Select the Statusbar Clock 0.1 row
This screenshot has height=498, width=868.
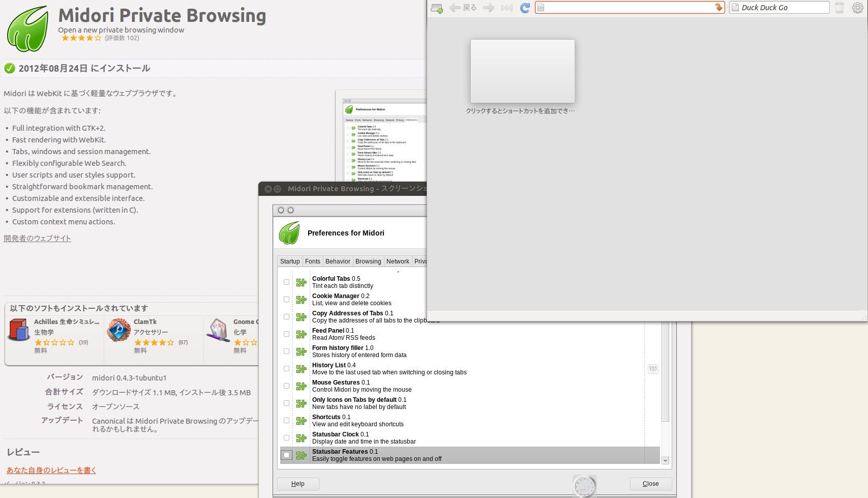[470, 438]
